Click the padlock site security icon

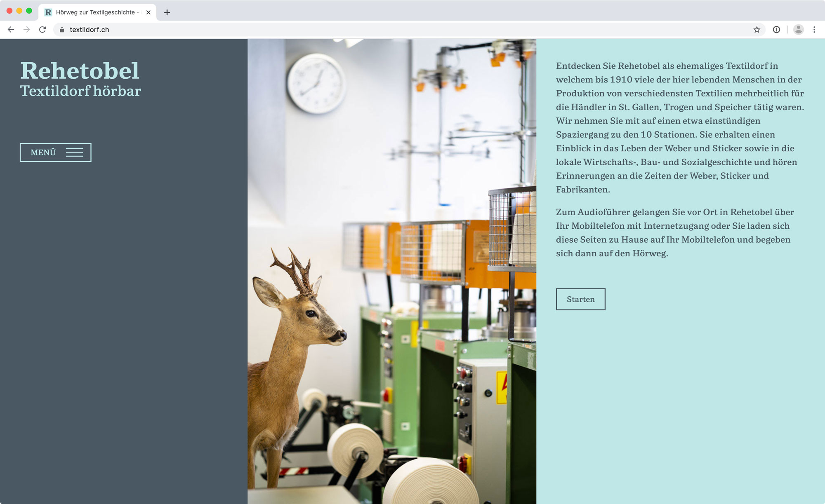click(62, 30)
